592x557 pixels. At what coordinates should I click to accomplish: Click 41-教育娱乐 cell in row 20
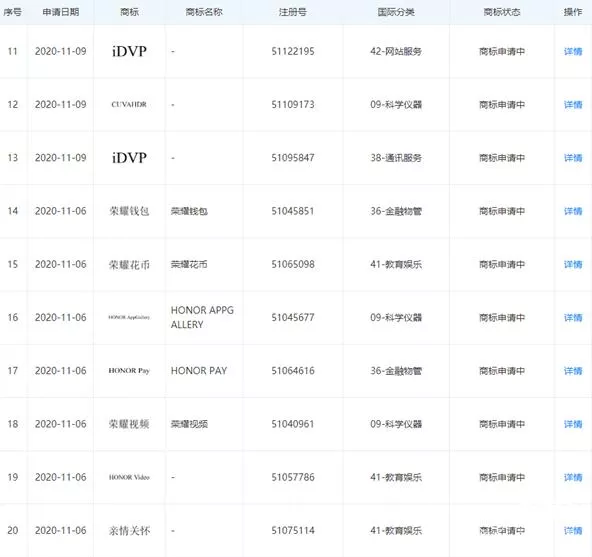(x=396, y=531)
